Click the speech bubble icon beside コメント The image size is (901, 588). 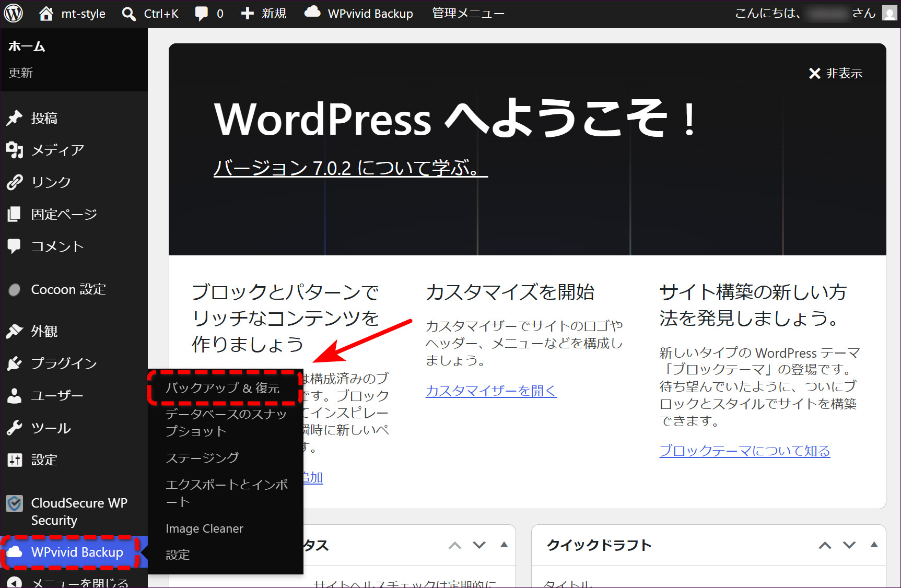point(14,246)
